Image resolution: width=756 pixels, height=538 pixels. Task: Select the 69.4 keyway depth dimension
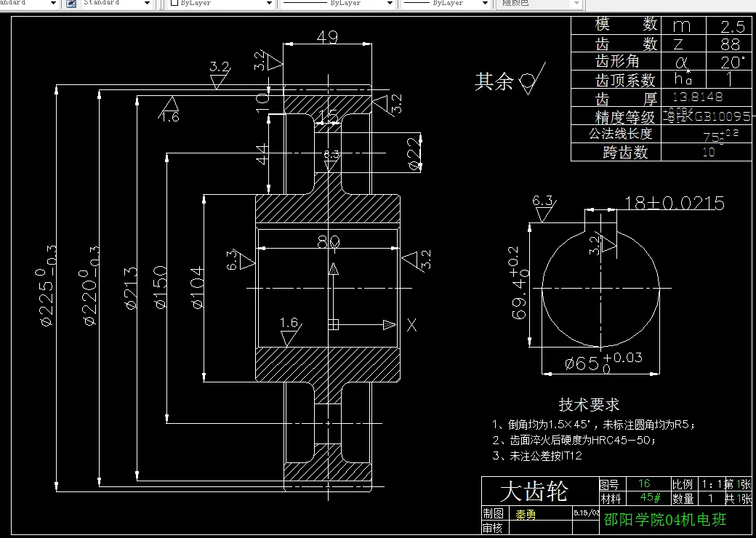[520, 283]
